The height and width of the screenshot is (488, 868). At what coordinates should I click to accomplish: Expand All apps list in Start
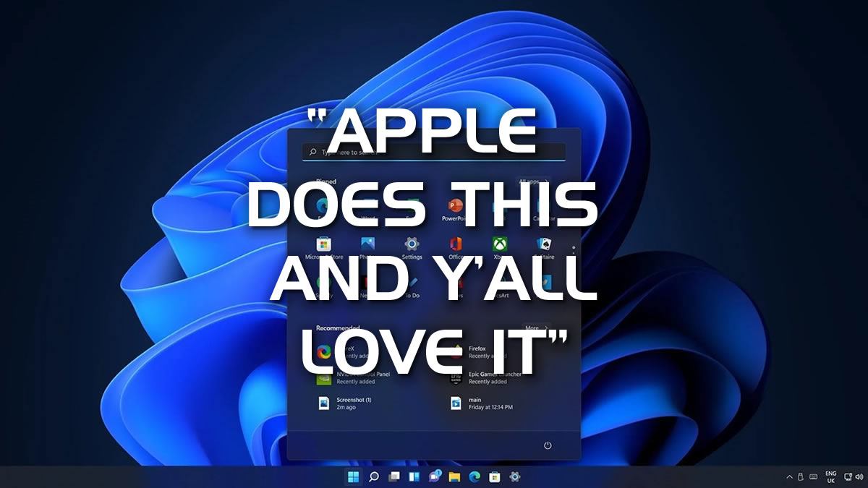coord(533,181)
